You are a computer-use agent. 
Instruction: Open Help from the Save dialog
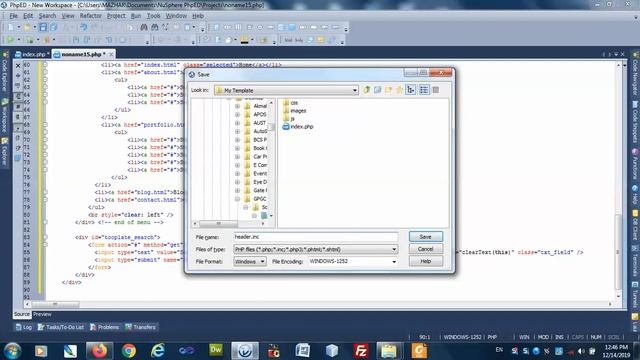(x=425, y=261)
